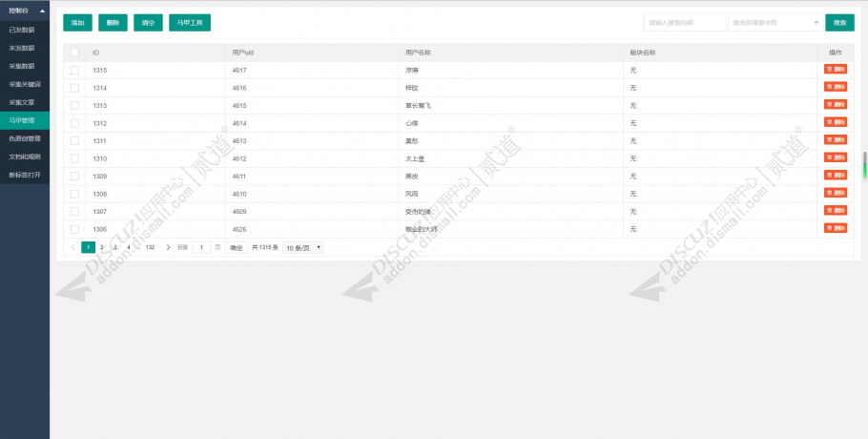This screenshot has height=439, width=868.
Task: Check the box for row ID 1306
Action: pyautogui.click(x=74, y=229)
